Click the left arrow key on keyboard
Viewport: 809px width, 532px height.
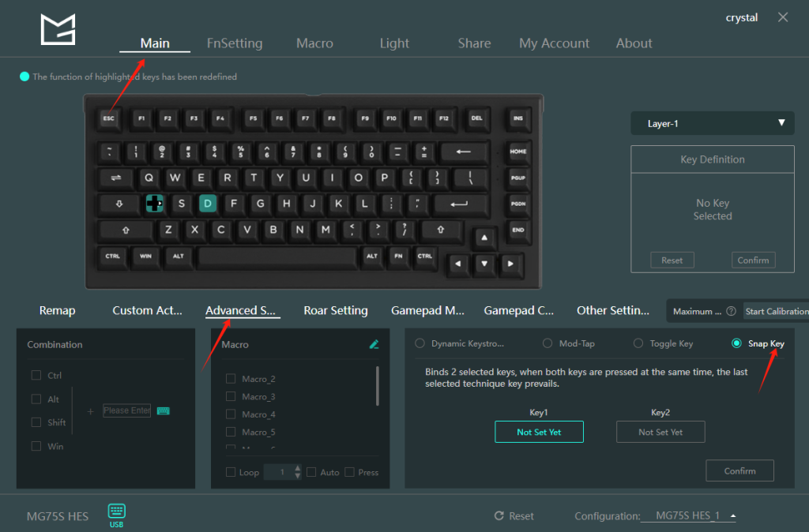457,264
